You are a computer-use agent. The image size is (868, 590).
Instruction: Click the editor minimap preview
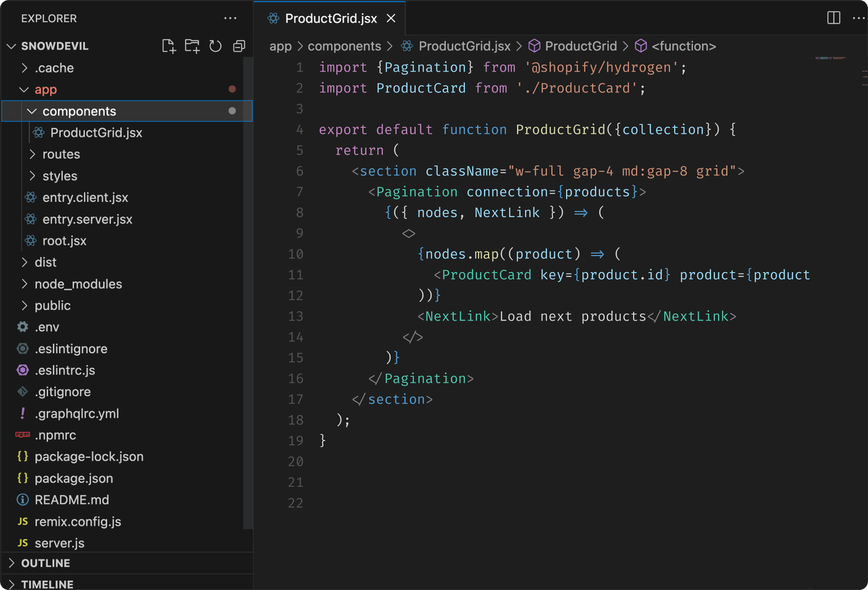(830, 58)
